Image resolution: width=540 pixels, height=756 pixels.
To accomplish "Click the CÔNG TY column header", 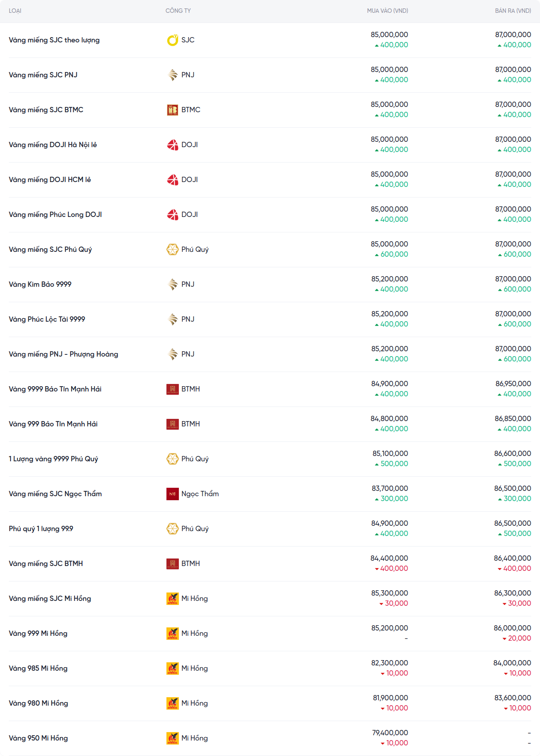I will point(178,11).
